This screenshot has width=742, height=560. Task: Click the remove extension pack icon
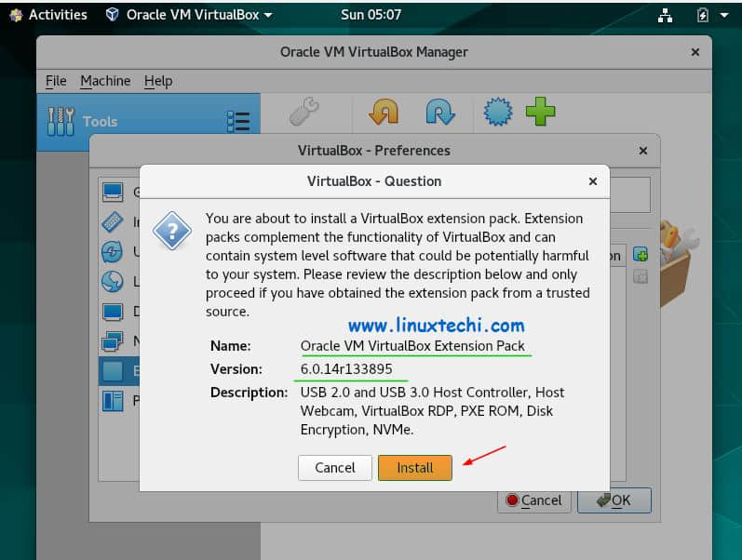640,276
